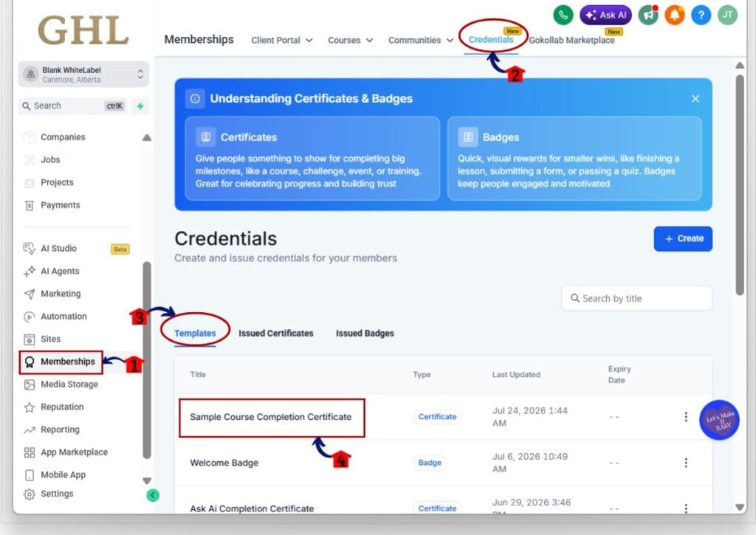Image resolution: width=756 pixels, height=535 pixels.
Task: Click the main page vertical scrollbar
Action: coord(740,184)
